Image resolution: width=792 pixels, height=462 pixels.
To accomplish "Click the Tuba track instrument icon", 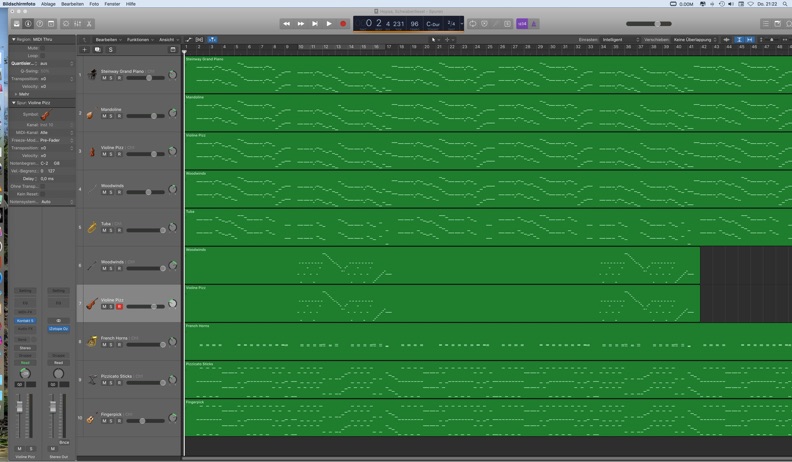I will click(x=91, y=228).
